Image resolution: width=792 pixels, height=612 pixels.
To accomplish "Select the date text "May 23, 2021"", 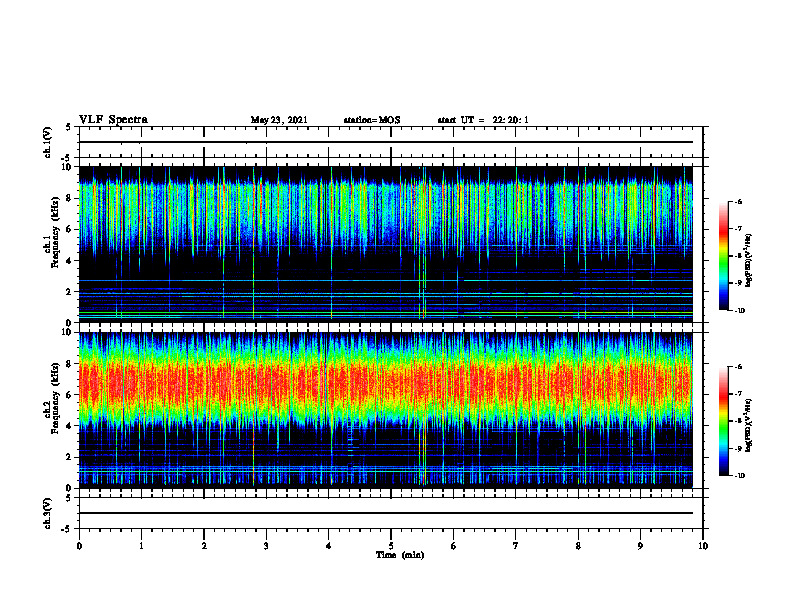I will pos(279,120).
